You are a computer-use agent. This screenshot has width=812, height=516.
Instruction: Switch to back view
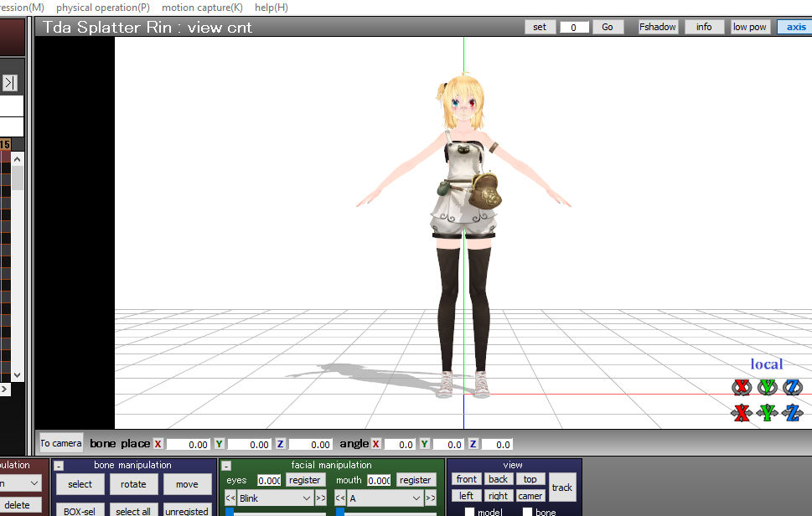tap(499, 479)
